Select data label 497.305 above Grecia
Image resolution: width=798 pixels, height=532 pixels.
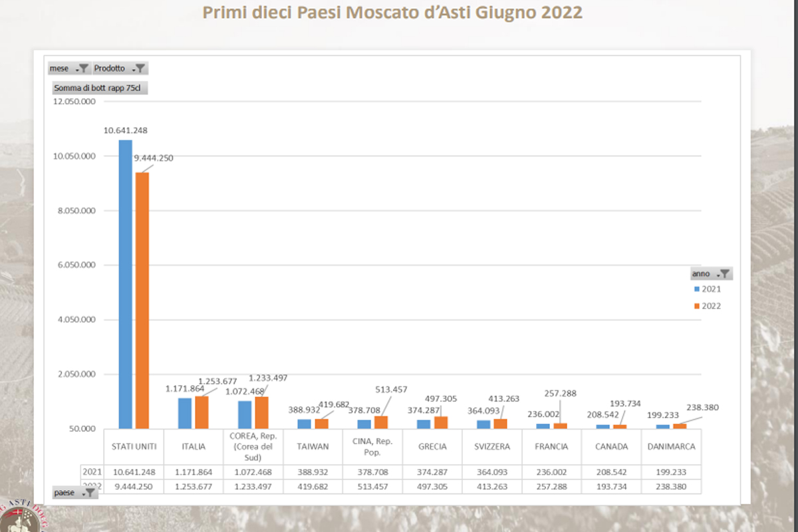point(441,398)
